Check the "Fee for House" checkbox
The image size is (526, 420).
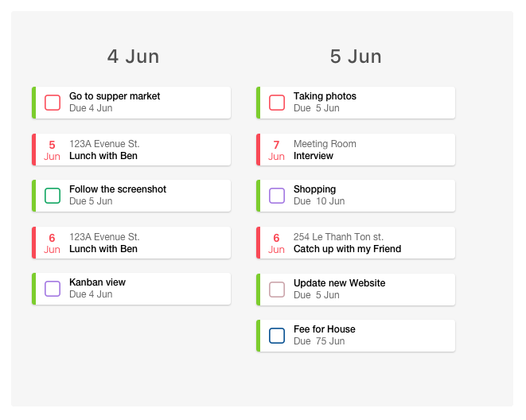[277, 336]
